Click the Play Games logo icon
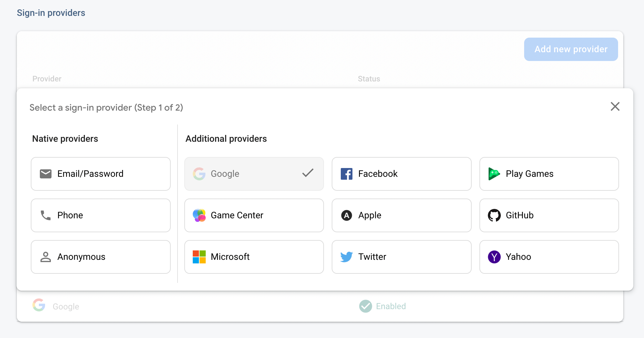This screenshot has width=644, height=338. tap(494, 174)
